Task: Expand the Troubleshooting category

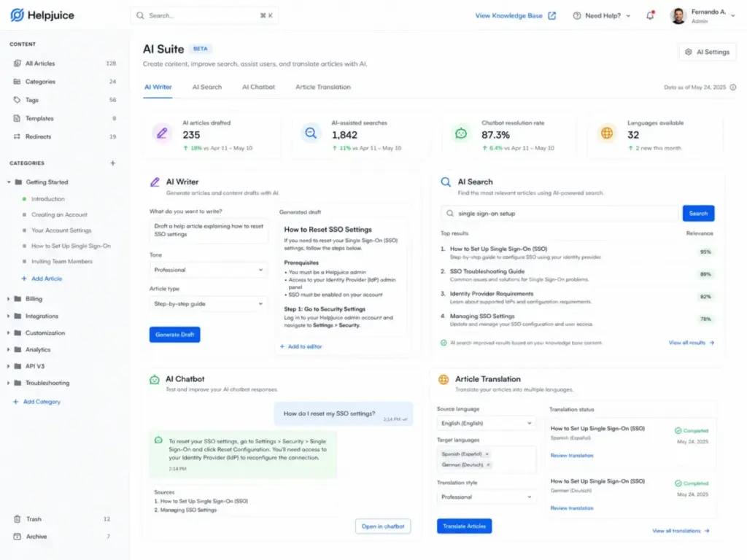Action: [8, 383]
